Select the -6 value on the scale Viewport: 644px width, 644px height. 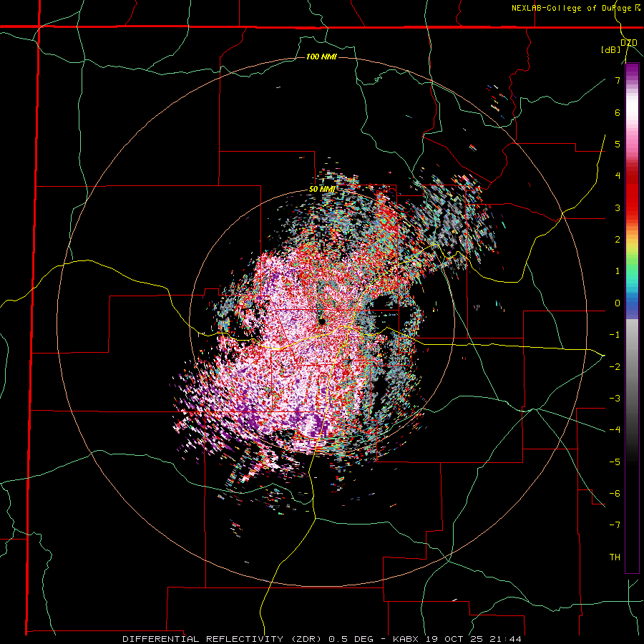(x=615, y=494)
